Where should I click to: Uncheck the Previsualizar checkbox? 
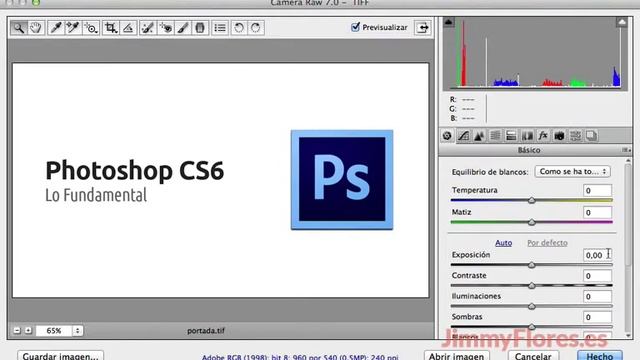pos(356,27)
